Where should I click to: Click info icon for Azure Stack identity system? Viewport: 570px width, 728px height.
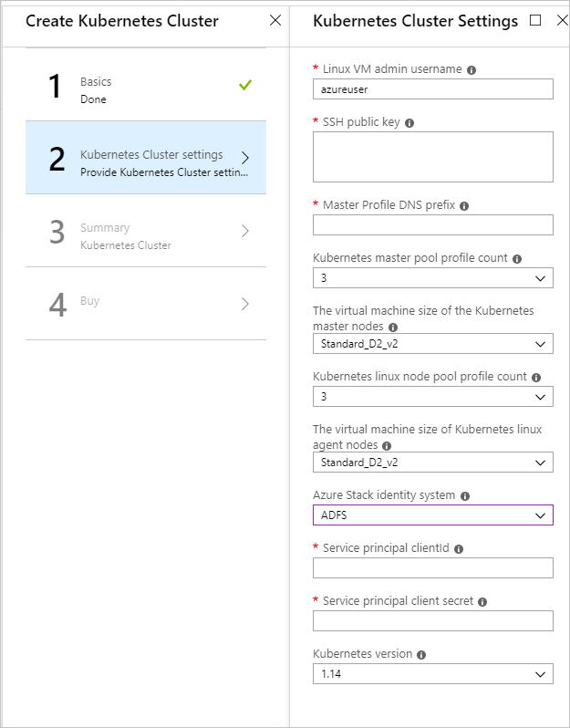(465, 496)
